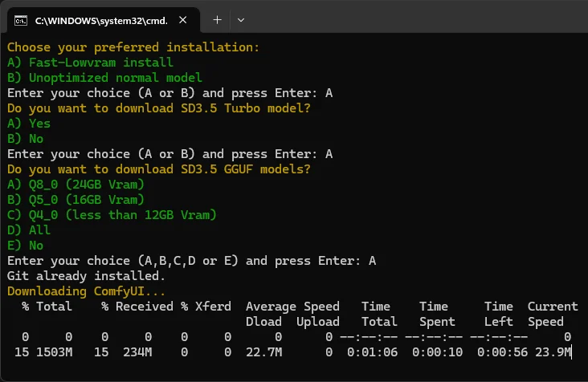Click 'Git already installed.' line
This screenshot has width=588, height=382.
coord(86,276)
